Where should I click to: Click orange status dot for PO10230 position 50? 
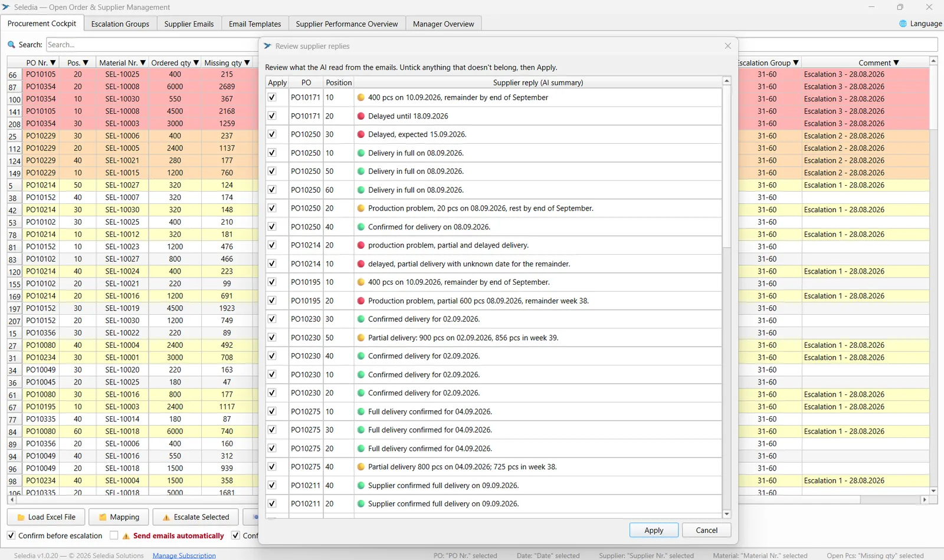(361, 338)
